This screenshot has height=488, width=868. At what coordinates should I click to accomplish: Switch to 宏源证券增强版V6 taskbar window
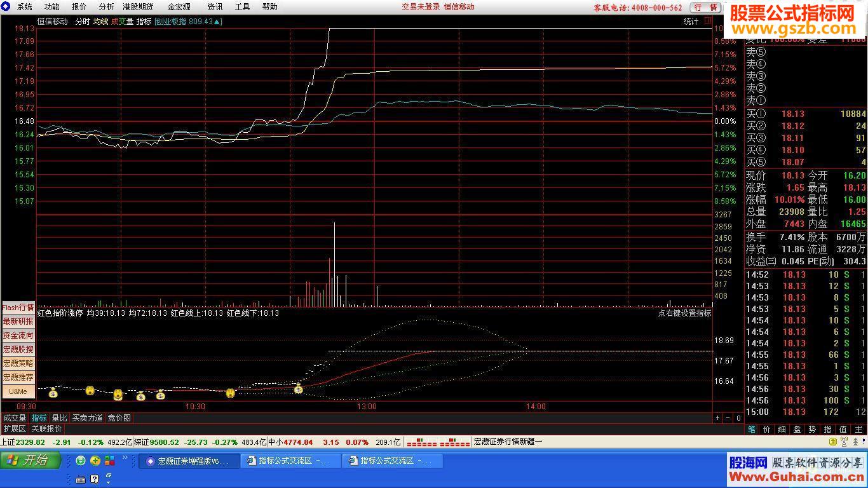(x=189, y=461)
